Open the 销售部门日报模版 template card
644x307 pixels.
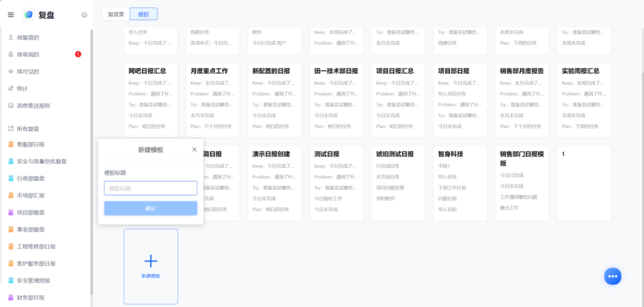[522, 184]
